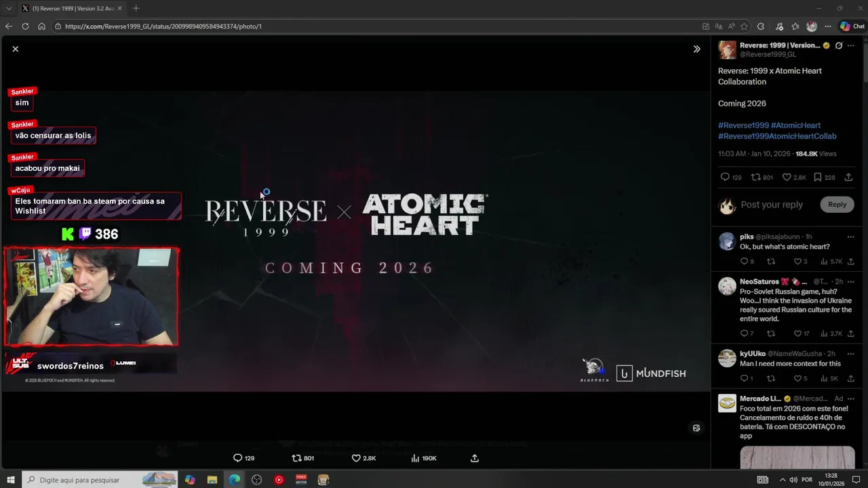Share the tweet from the sidebar
This screenshot has width=868, height=488.
pyautogui.click(x=848, y=177)
